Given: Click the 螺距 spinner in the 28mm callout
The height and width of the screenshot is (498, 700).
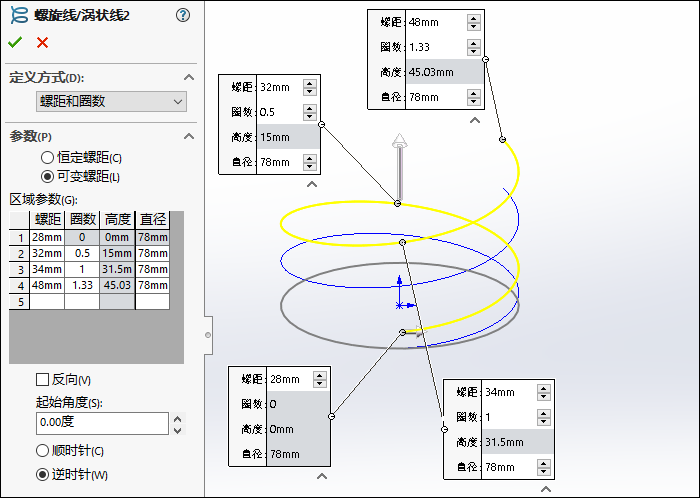Looking at the screenshot, I should tap(320, 379).
